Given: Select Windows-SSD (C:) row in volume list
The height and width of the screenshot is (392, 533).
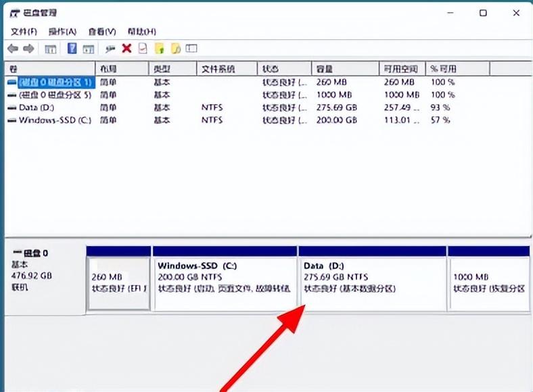Looking at the screenshot, I should point(54,120).
